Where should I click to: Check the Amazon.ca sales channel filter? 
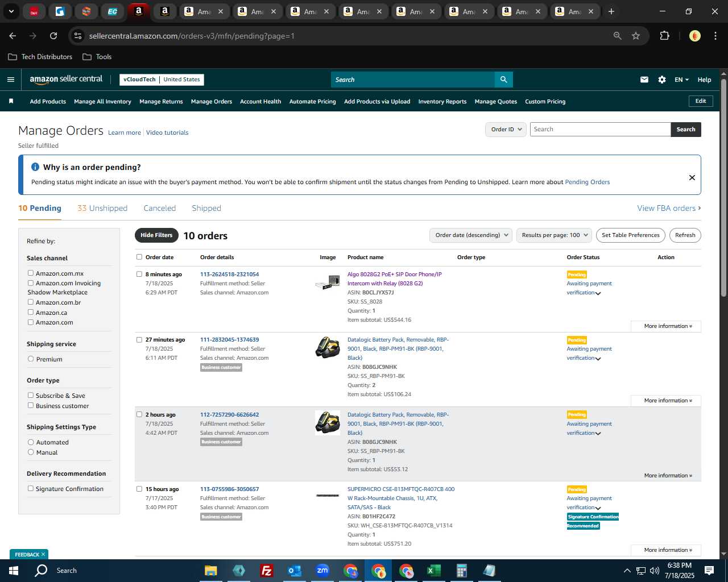31,312
